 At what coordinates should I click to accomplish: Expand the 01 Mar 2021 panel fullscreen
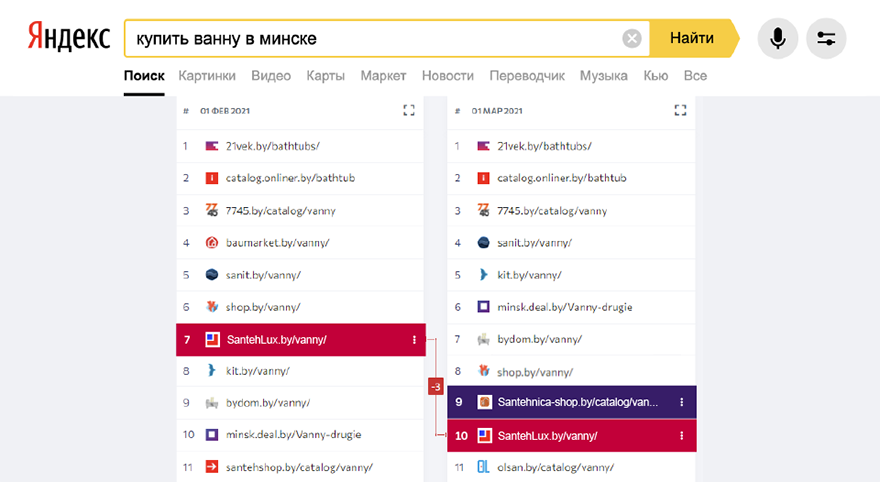pyautogui.click(x=681, y=110)
